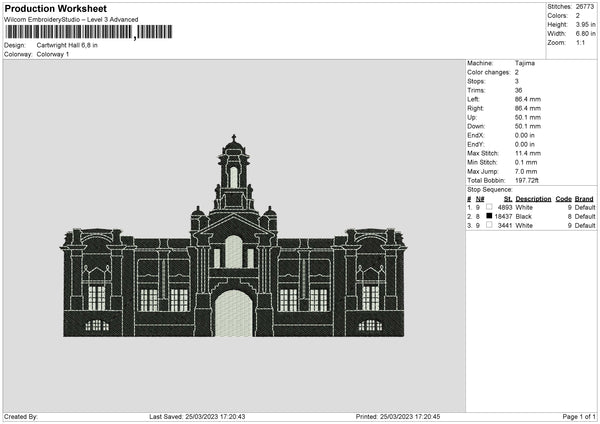Click the central tower of the embroidery design
600x424 pixels.
click(x=233, y=175)
